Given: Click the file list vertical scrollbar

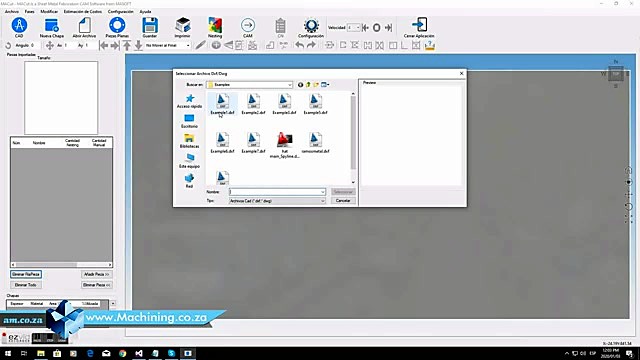Looking at the screenshot, I should (353, 138).
